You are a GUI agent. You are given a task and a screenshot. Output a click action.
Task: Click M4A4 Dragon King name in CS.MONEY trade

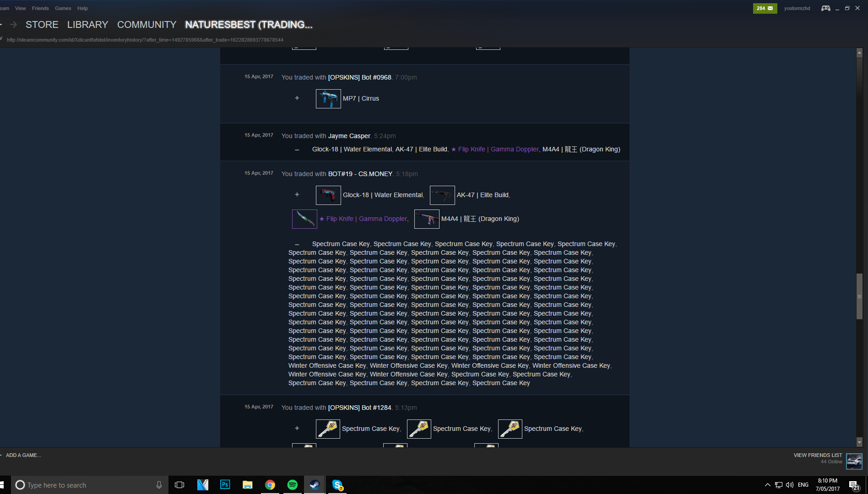tap(480, 219)
